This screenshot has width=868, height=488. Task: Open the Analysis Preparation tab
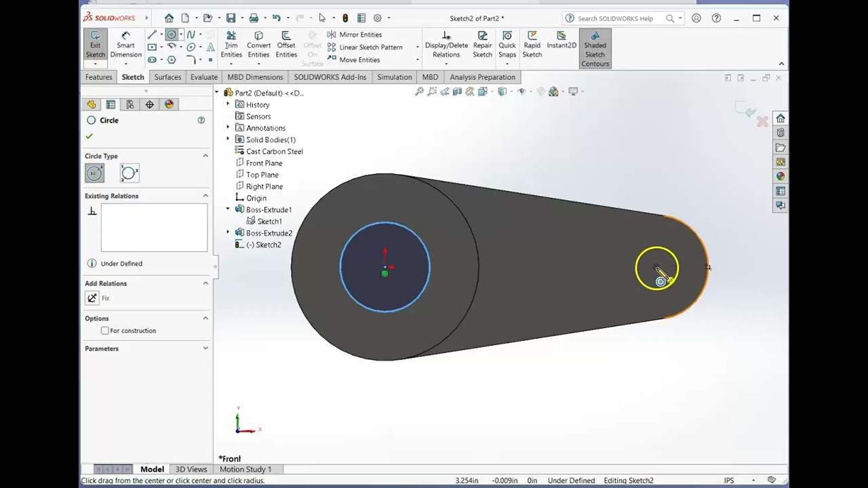pos(482,77)
